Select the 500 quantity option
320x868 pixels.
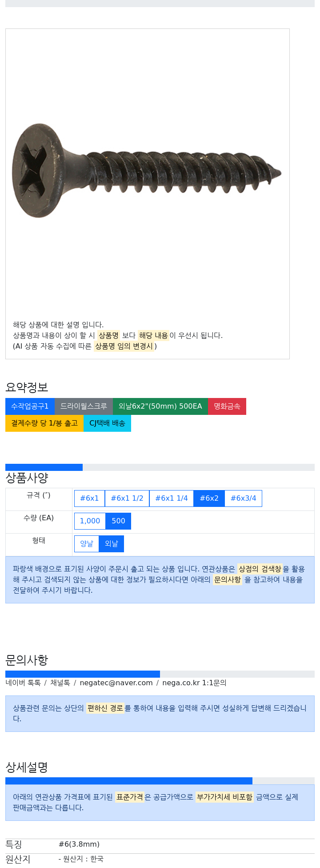coord(118,521)
